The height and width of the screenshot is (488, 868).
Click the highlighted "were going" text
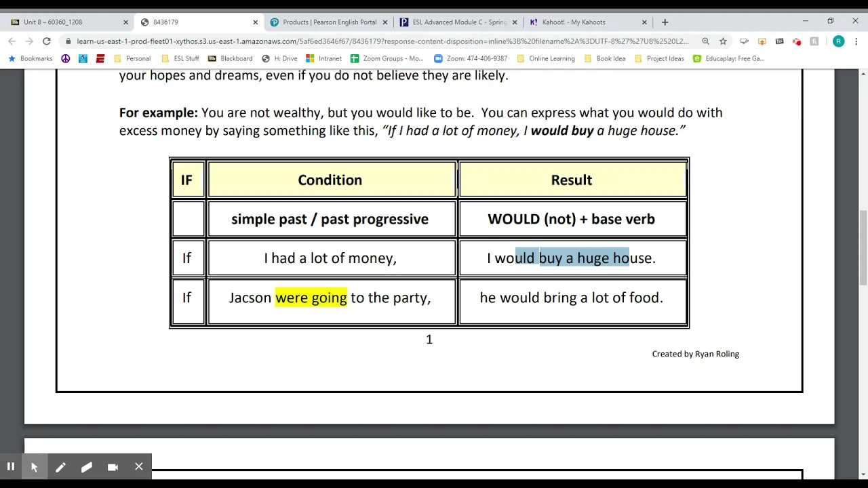pos(311,298)
